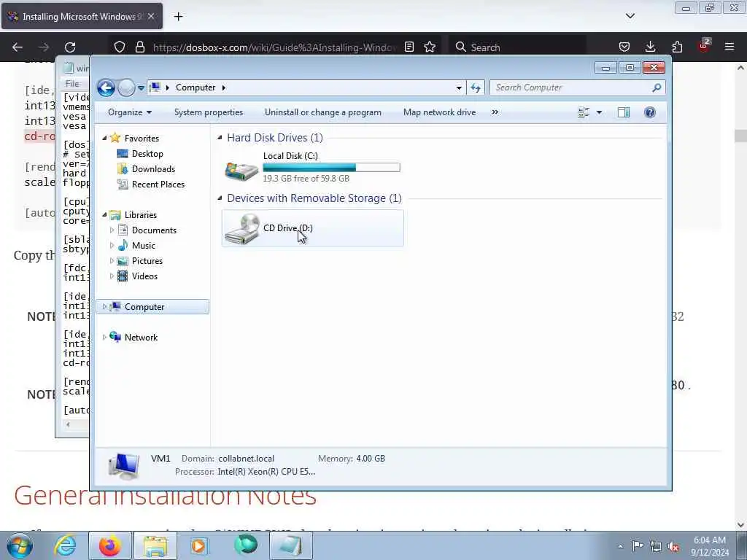The image size is (747, 560).
Task: Open Firefox extensions puzzle icon
Action: 677,47
